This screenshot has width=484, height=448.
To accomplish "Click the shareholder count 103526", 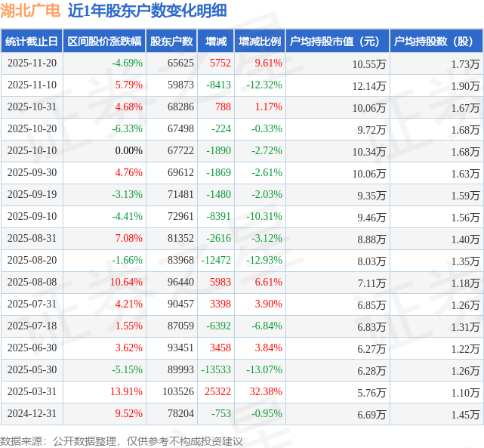I will point(178,392).
